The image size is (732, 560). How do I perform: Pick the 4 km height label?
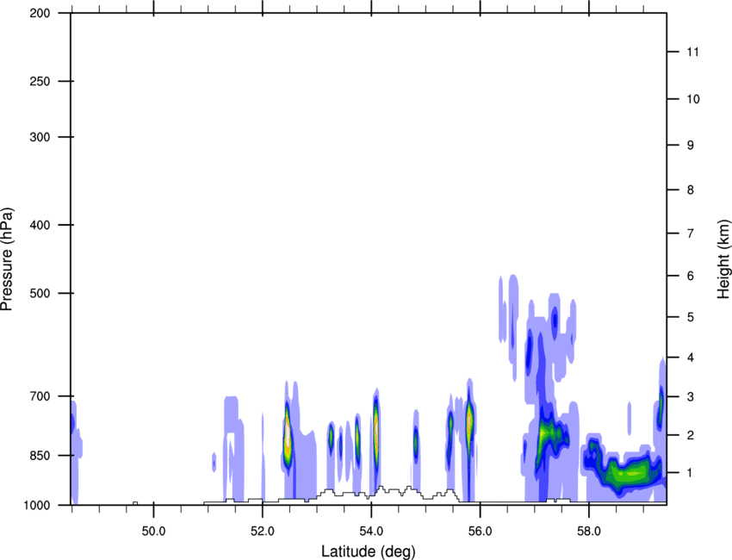pyautogui.click(x=691, y=358)
